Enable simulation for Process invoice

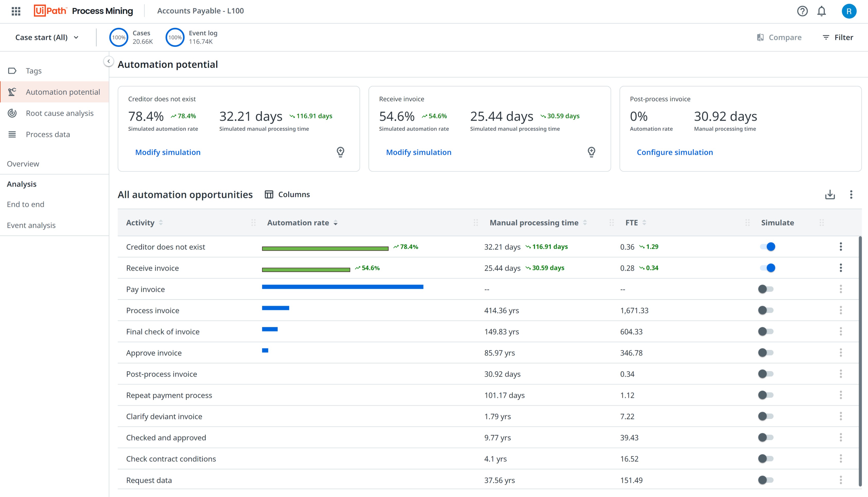766,310
